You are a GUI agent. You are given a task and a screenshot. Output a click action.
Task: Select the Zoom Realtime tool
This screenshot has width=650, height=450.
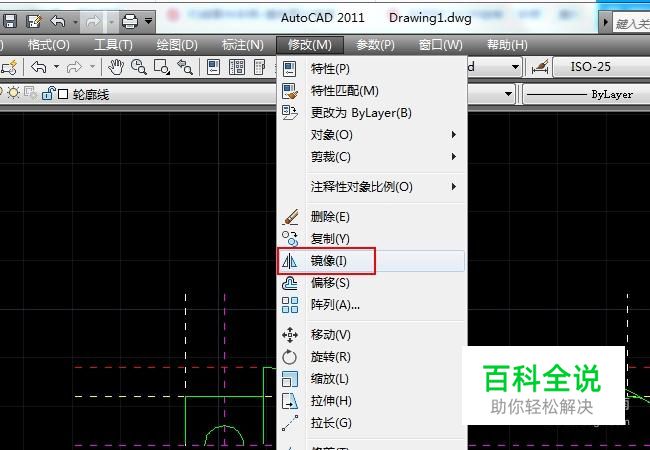coord(138,67)
